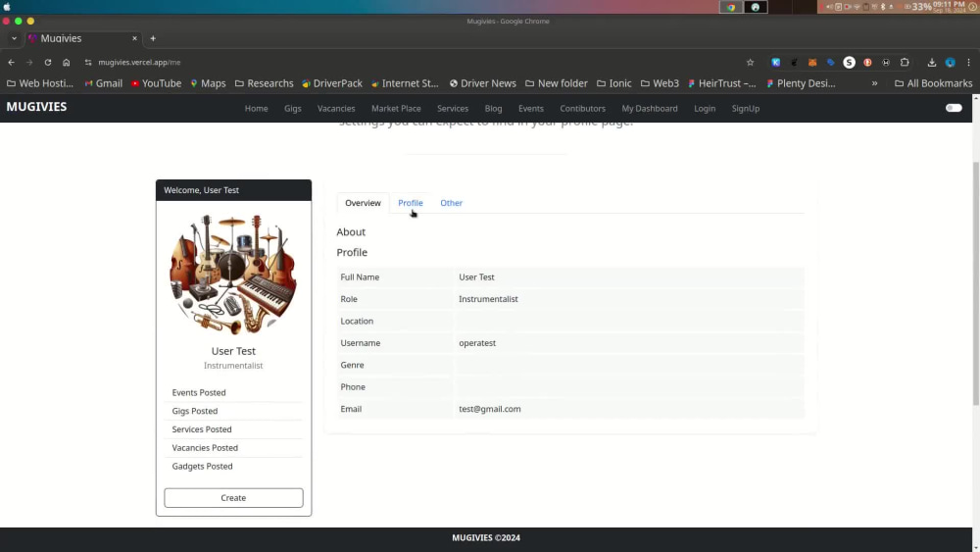Open Events in the navbar
The width and height of the screenshot is (980, 552).
530,109
